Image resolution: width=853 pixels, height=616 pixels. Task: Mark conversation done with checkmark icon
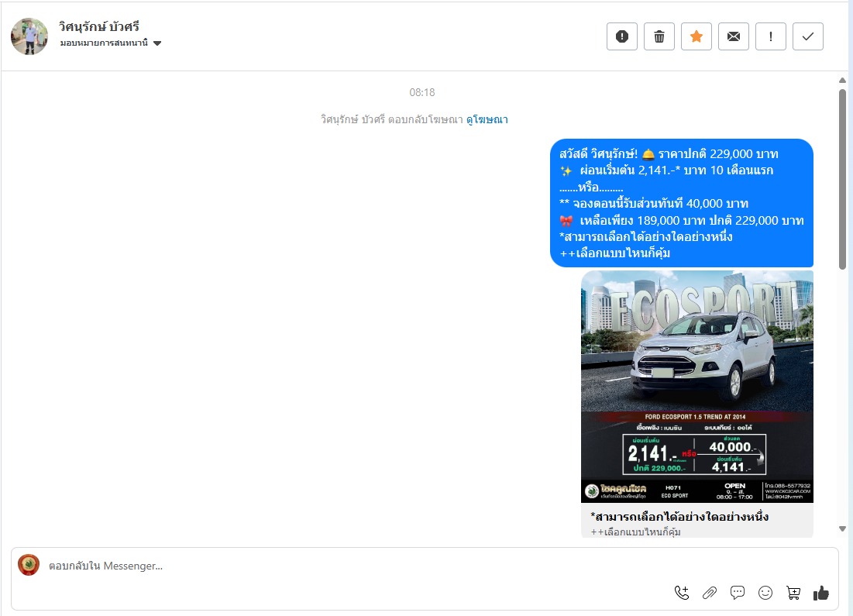[x=808, y=36]
